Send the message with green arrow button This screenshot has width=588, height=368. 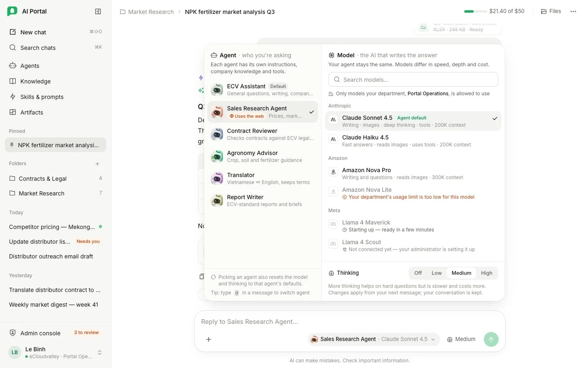point(491,339)
